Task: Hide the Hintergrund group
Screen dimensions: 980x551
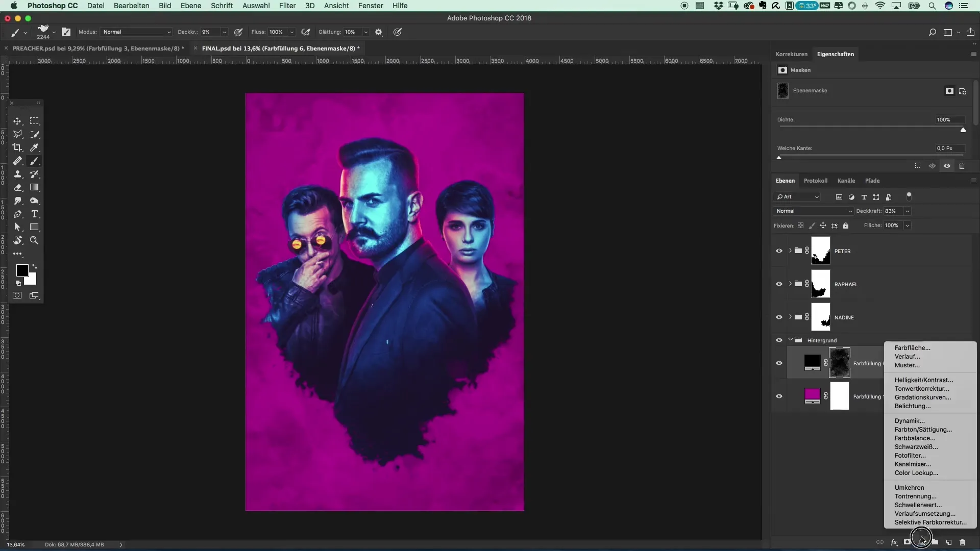Action: 779,340
